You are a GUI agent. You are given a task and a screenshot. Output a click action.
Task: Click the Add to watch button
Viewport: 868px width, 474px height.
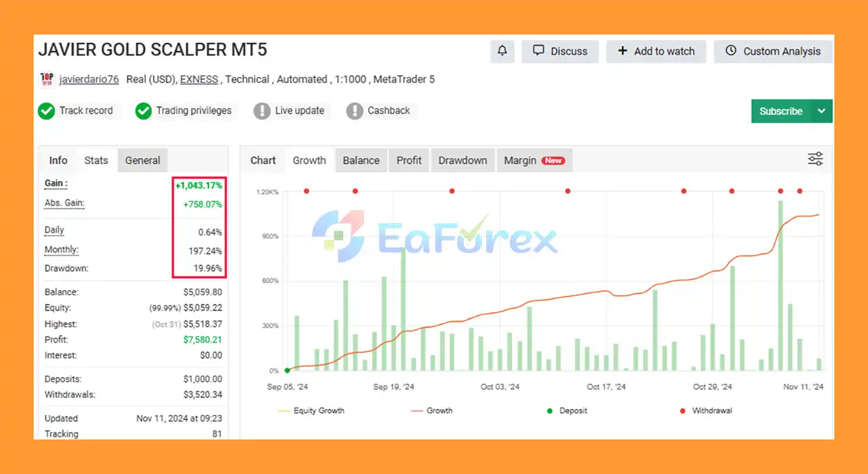(x=656, y=52)
